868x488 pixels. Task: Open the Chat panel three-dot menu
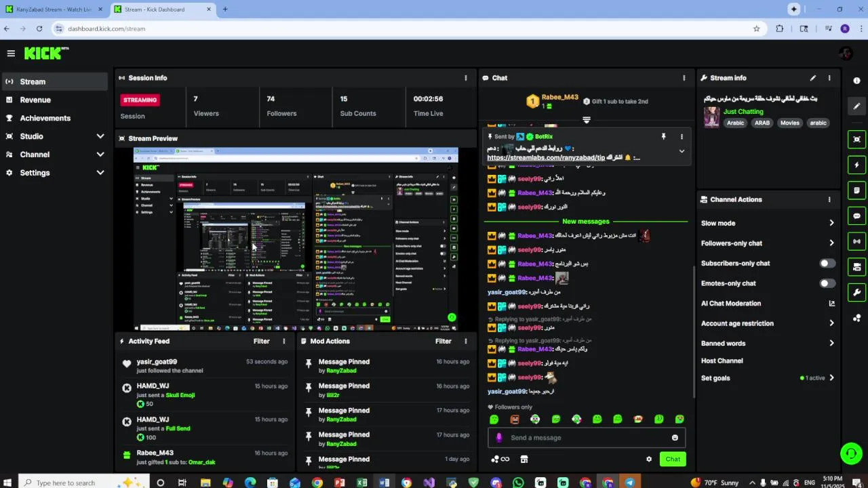pos(684,78)
